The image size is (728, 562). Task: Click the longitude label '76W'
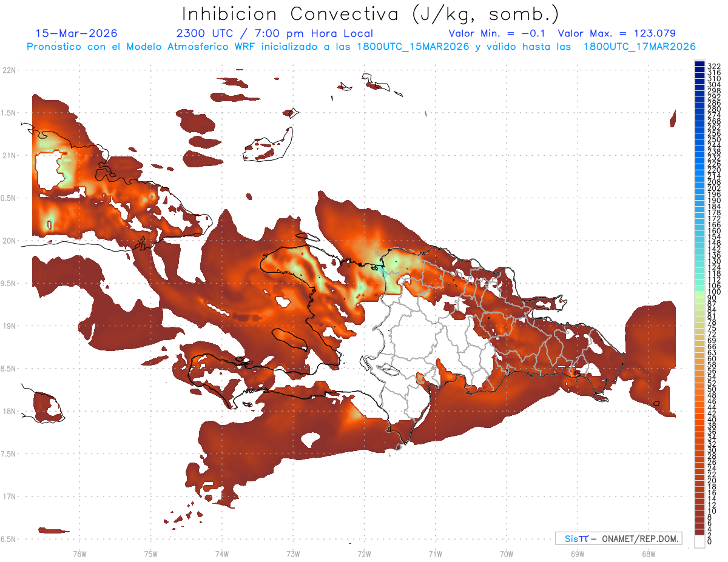point(79,554)
